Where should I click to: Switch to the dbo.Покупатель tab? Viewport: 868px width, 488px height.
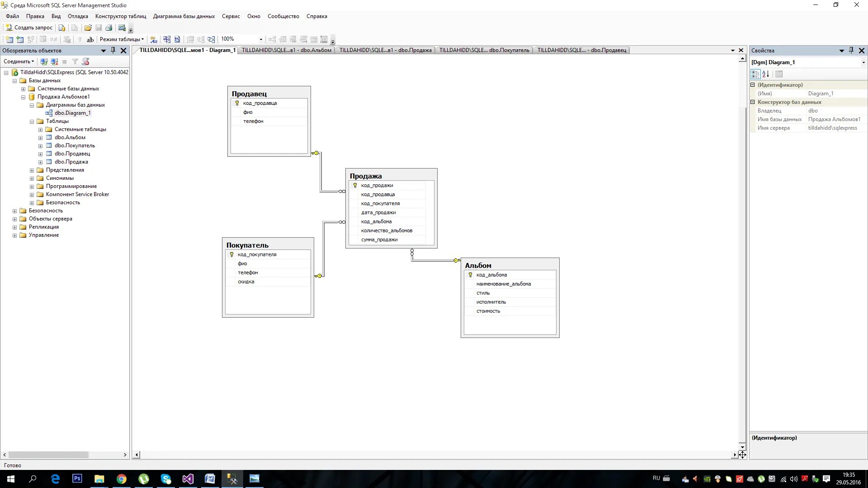click(484, 50)
